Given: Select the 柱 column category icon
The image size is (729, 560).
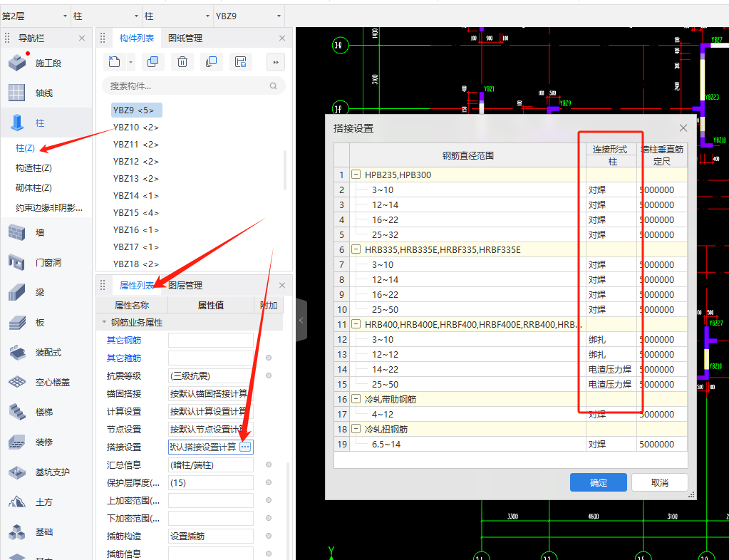Looking at the screenshot, I should click(17, 123).
